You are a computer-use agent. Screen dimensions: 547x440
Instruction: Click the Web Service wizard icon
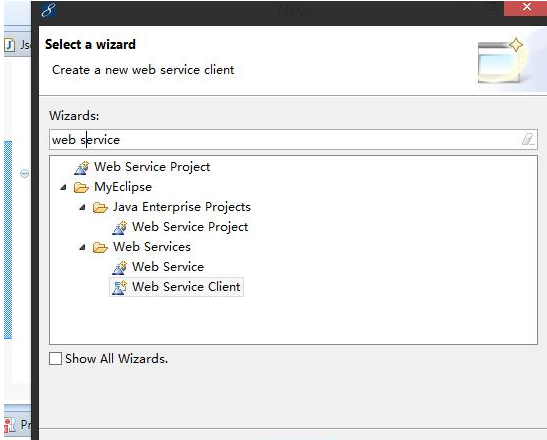pyautogui.click(x=120, y=268)
